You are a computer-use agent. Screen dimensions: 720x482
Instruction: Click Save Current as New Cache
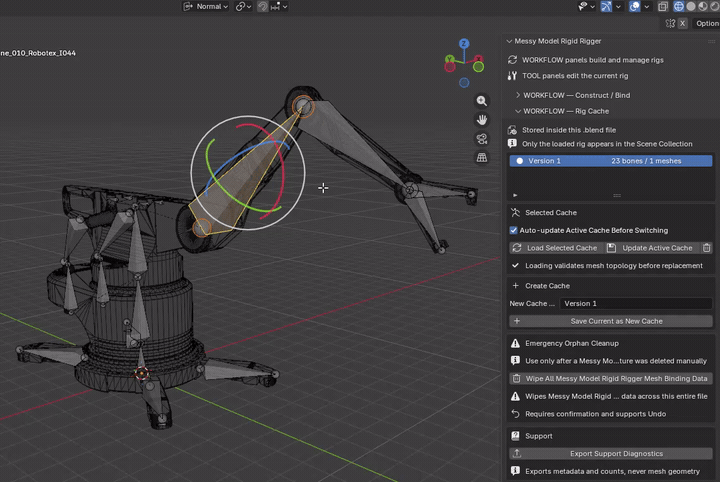(611, 321)
